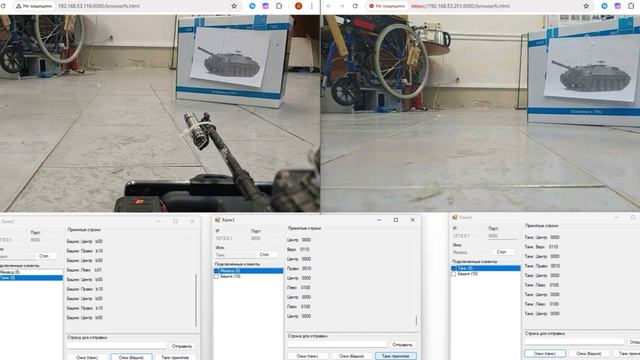
Task: Toggle Танк (0) checkbox in right Form1
Action: (454, 268)
